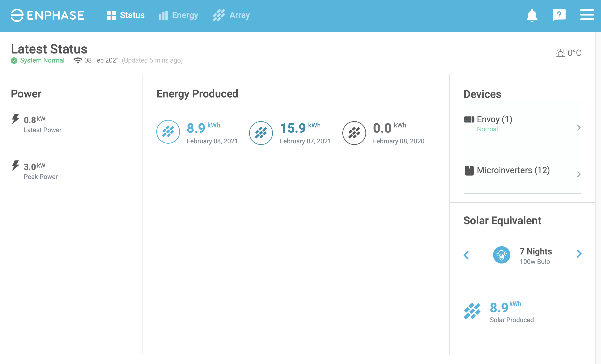Expand Microinverters details with chevron
This screenshot has width=601, height=364.
pyautogui.click(x=579, y=174)
